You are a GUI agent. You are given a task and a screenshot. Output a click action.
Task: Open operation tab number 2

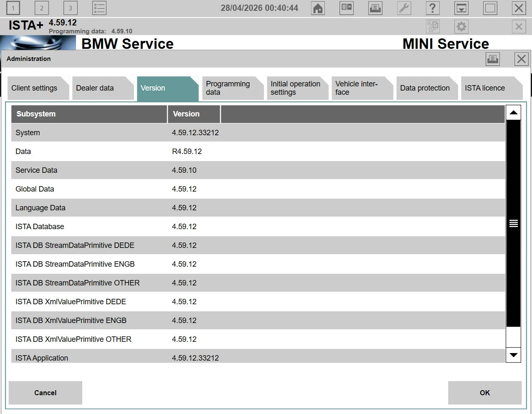(42, 8)
